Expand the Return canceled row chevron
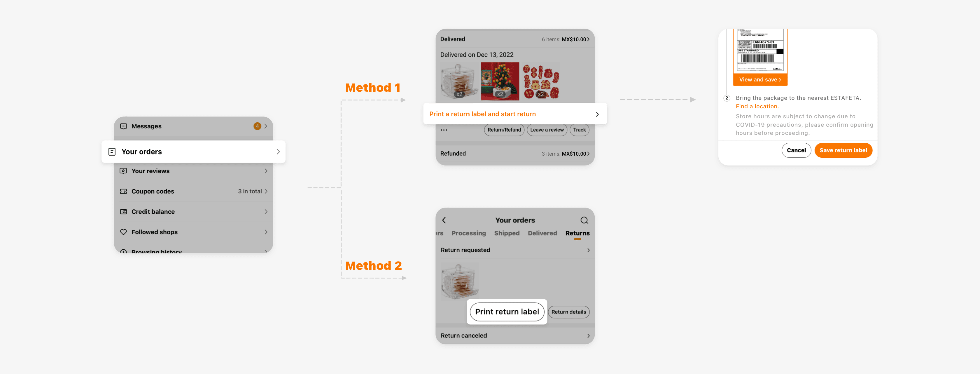Image resolution: width=980 pixels, height=374 pixels. [588, 336]
